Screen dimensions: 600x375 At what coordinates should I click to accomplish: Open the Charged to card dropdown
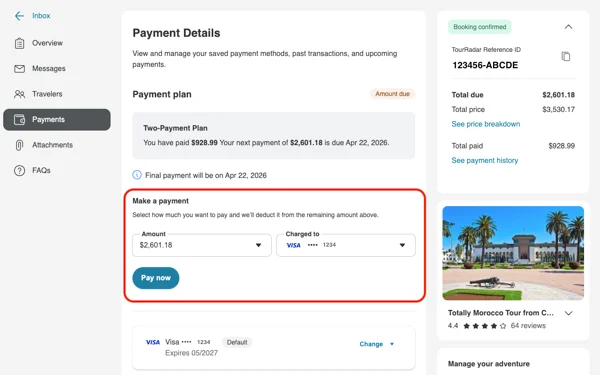click(346, 245)
